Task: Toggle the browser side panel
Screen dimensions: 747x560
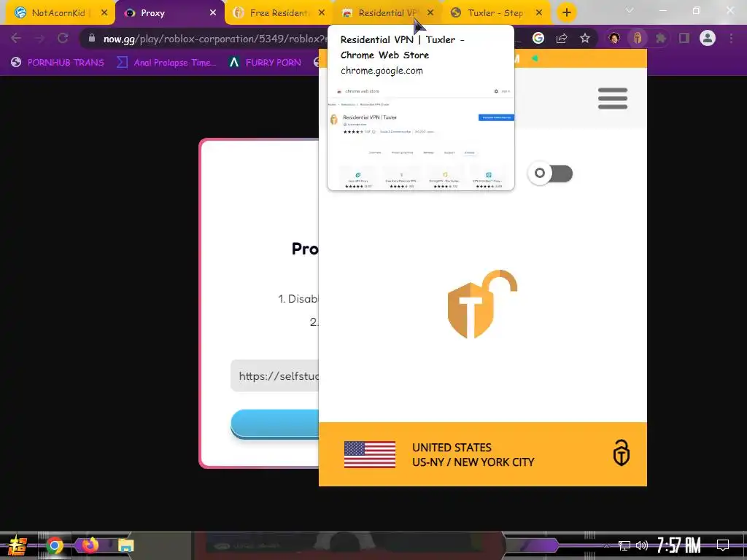Action: click(x=684, y=38)
